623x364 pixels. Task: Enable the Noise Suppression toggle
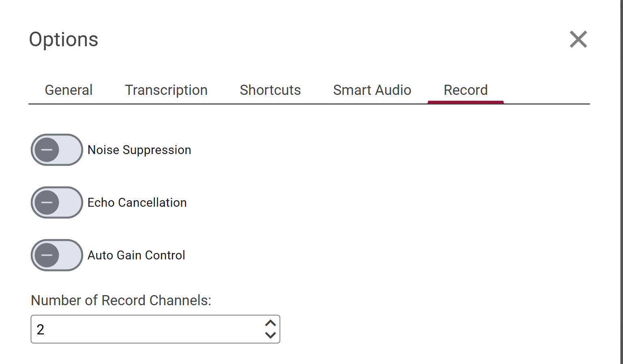click(57, 150)
